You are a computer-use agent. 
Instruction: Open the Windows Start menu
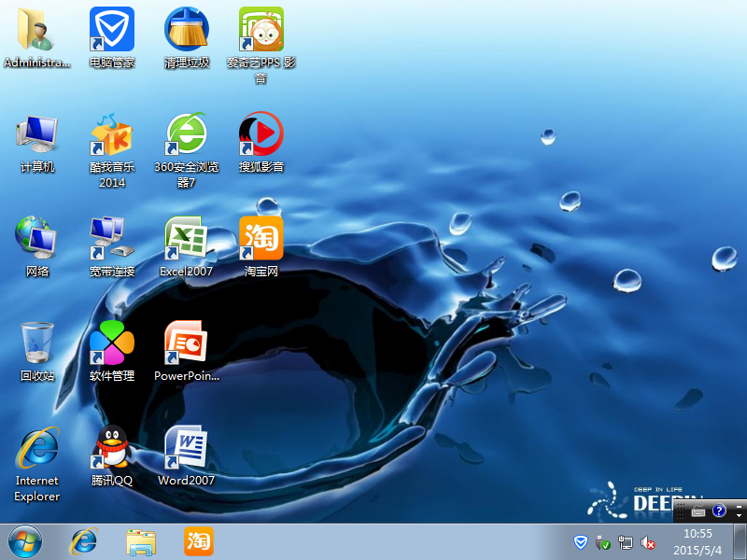(x=25, y=542)
